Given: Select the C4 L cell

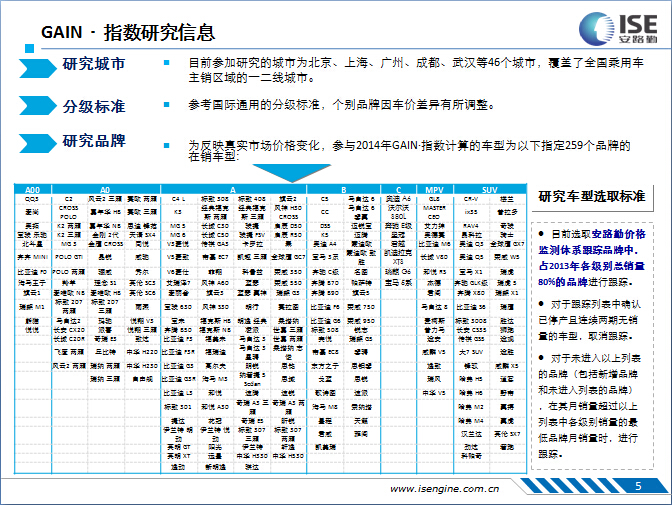Looking at the screenshot, I should click(x=178, y=199).
